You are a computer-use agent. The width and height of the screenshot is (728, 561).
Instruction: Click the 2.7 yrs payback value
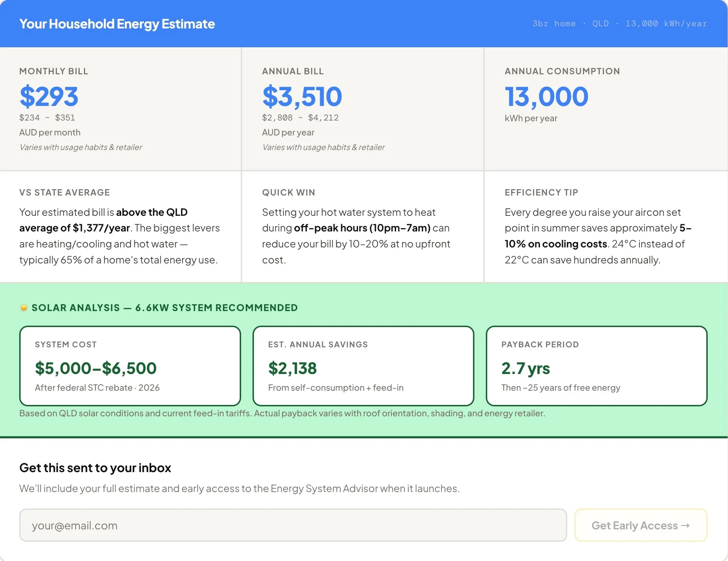526,368
